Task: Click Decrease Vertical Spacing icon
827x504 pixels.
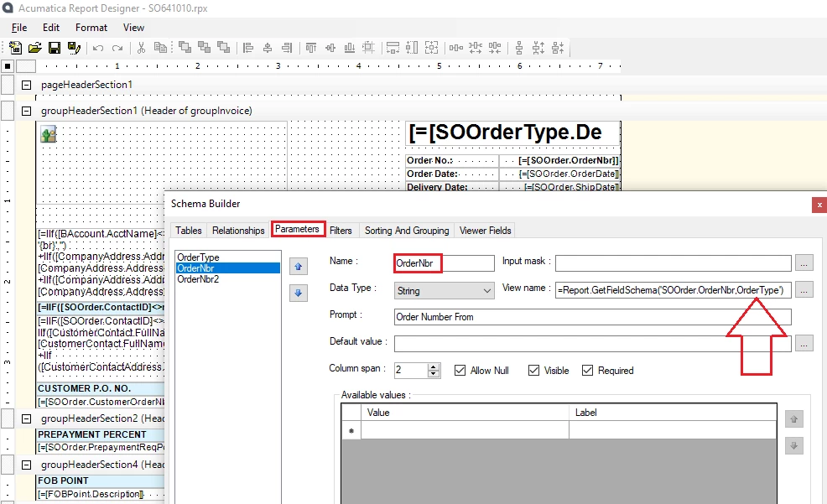Action: coord(558,48)
